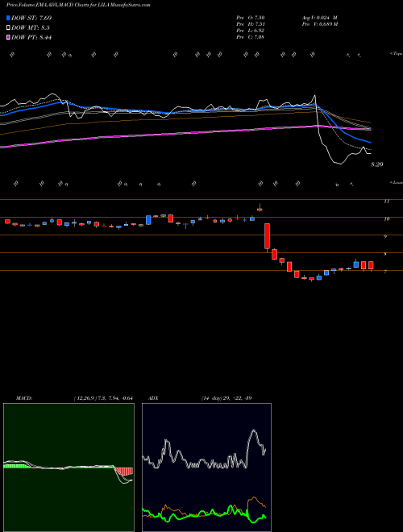The image size is (403, 532).
Task: Click the 9 price axis label
Action: point(385,236)
